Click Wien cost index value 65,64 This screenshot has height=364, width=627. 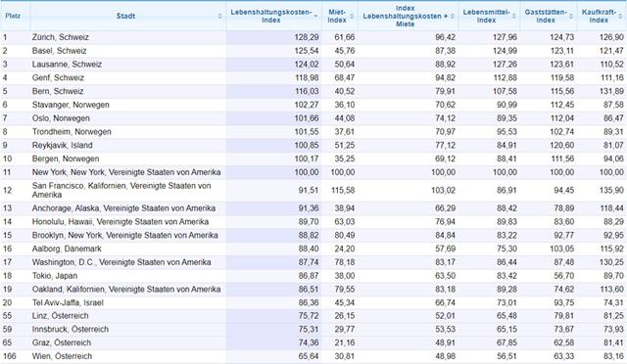[309, 356]
